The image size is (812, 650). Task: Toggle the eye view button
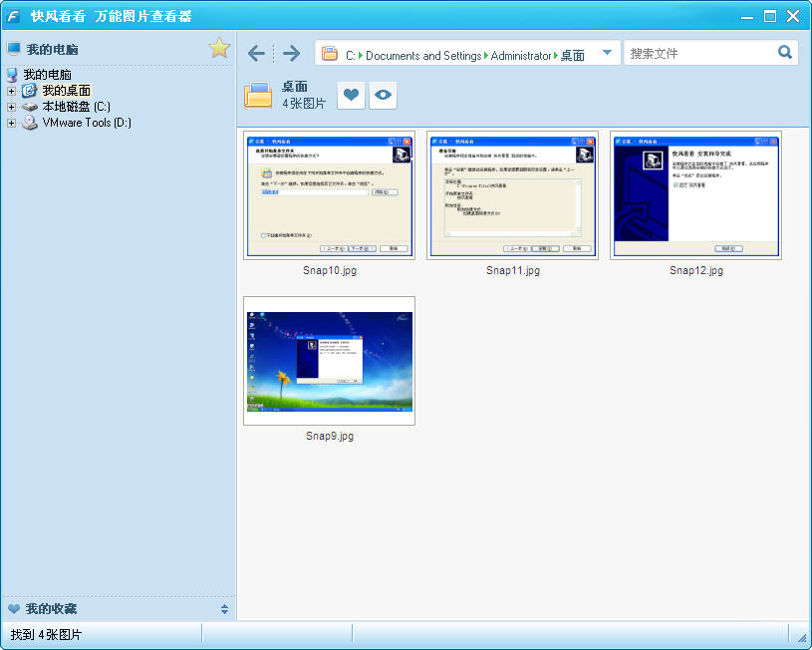click(383, 95)
